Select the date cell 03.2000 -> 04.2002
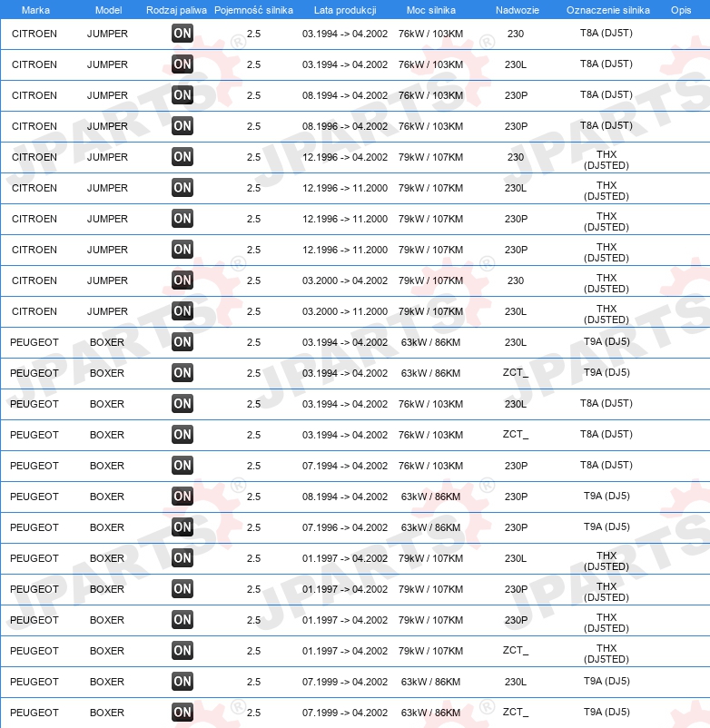Viewport: 710px width, 728px height. coord(345,280)
